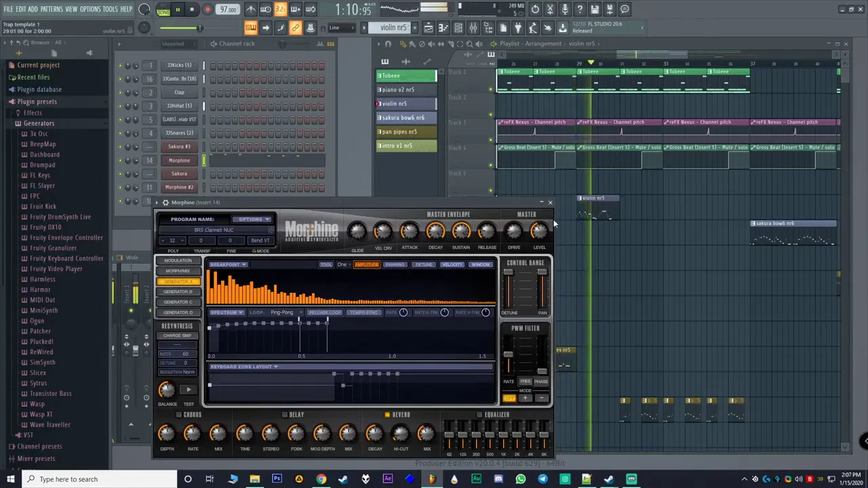
Task: Open the BREAKPOINT dropdown in Morphine
Action: (228, 264)
